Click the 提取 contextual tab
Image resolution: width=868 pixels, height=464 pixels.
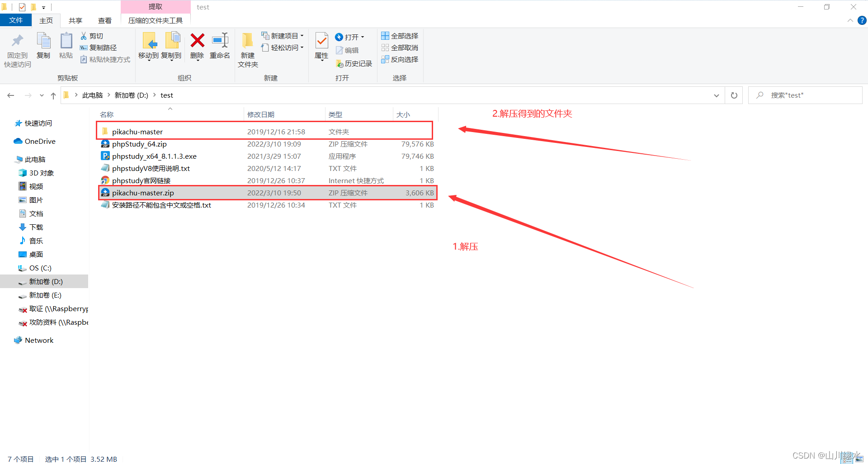coord(156,7)
